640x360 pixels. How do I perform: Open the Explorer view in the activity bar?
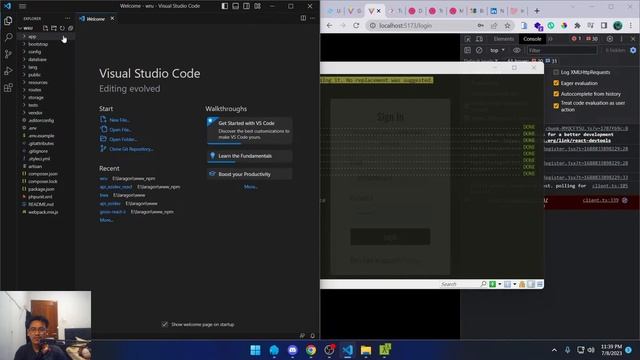coord(8,20)
